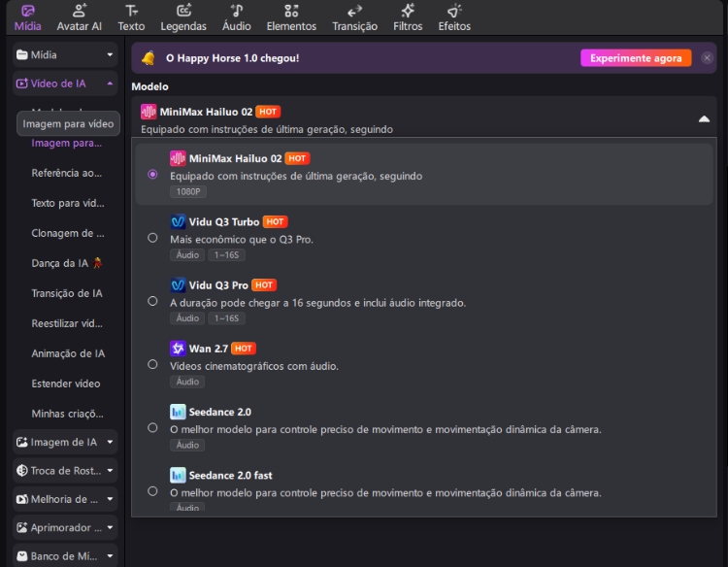
Task: Click the MiniMax Hailuo 02 list logo
Action: point(178,159)
